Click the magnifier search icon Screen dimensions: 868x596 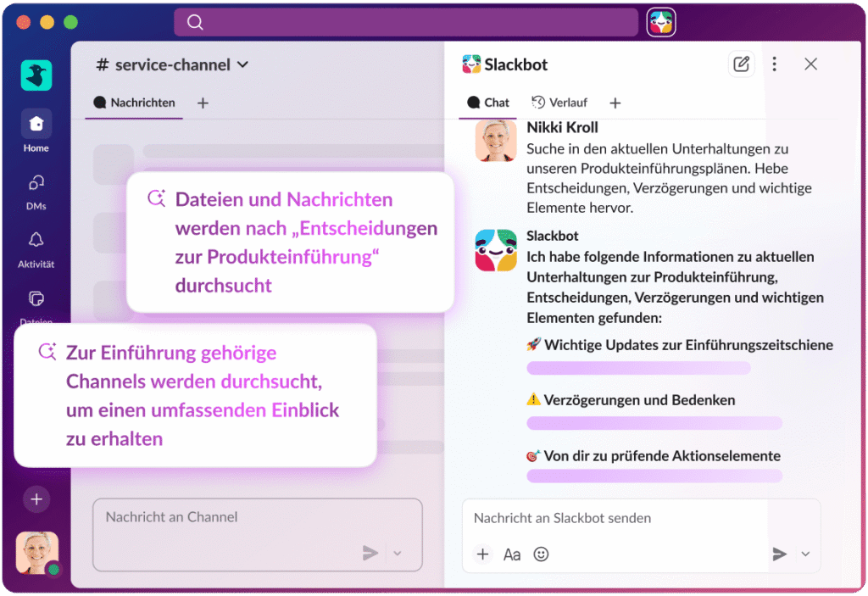click(195, 22)
